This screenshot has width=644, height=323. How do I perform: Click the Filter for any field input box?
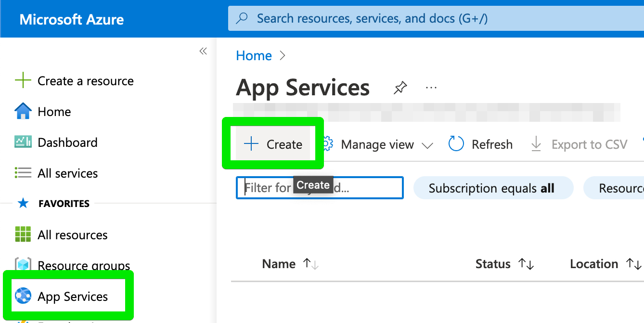[320, 188]
